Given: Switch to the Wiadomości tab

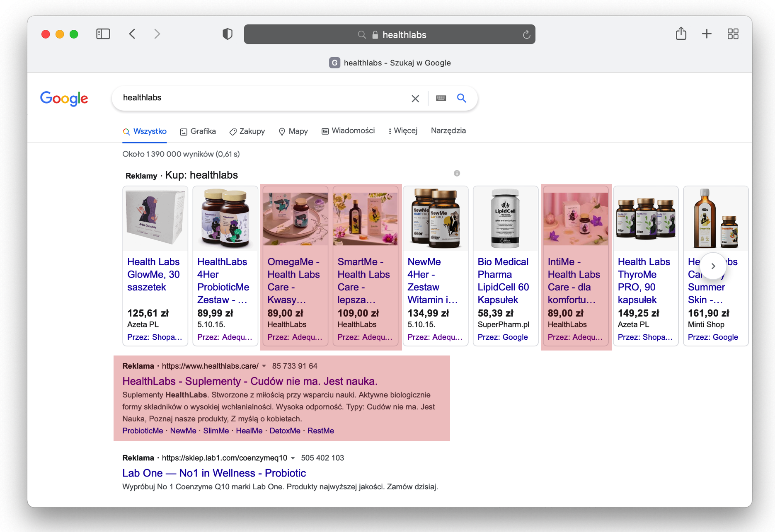Looking at the screenshot, I should click(348, 131).
